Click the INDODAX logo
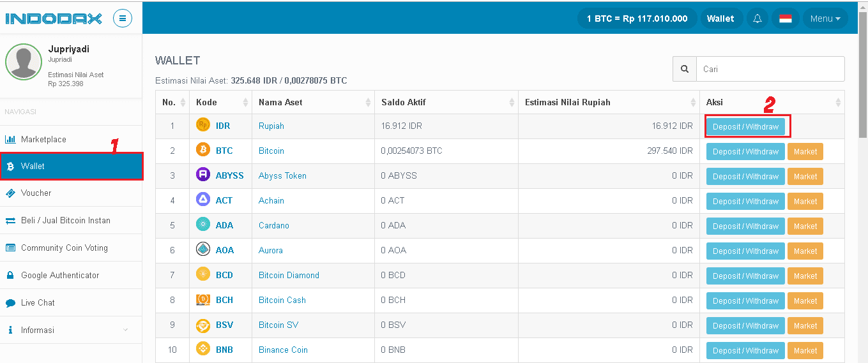This screenshot has height=363, width=868. click(54, 19)
